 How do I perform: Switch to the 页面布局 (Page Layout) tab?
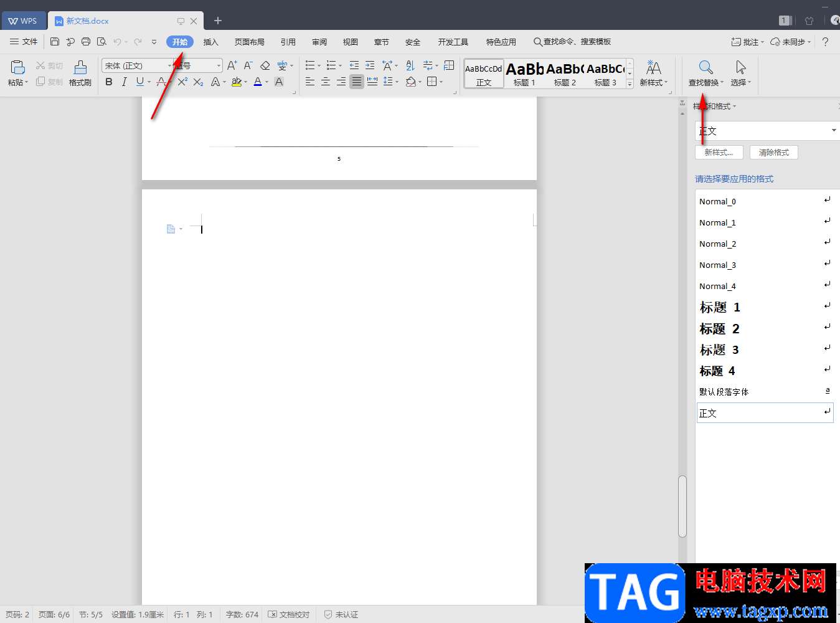250,42
